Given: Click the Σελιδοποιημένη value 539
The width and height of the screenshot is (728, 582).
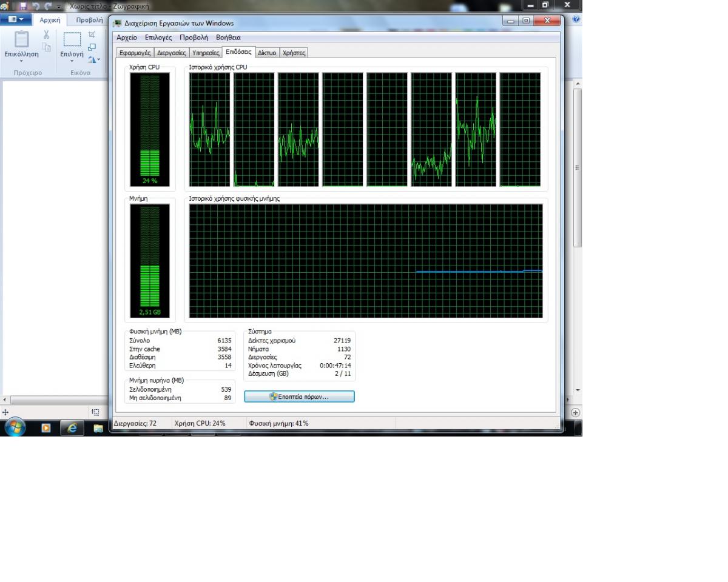Looking at the screenshot, I should coord(226,389).
